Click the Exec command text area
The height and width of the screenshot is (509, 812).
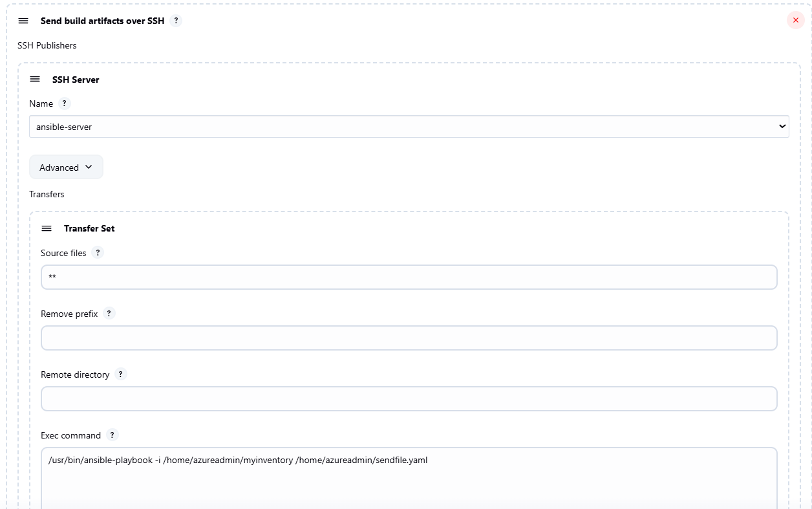(x=409, y=477)
